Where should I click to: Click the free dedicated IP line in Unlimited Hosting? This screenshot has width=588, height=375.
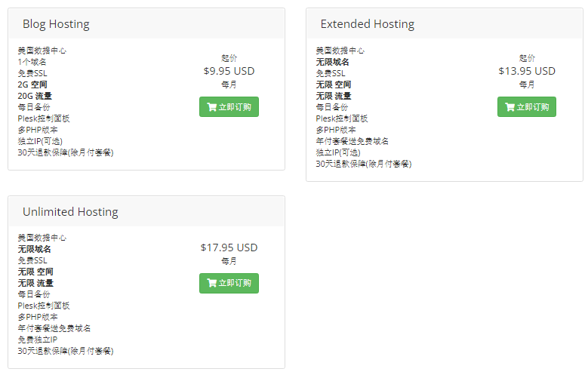pyautogui.click(x=38, y=340)
